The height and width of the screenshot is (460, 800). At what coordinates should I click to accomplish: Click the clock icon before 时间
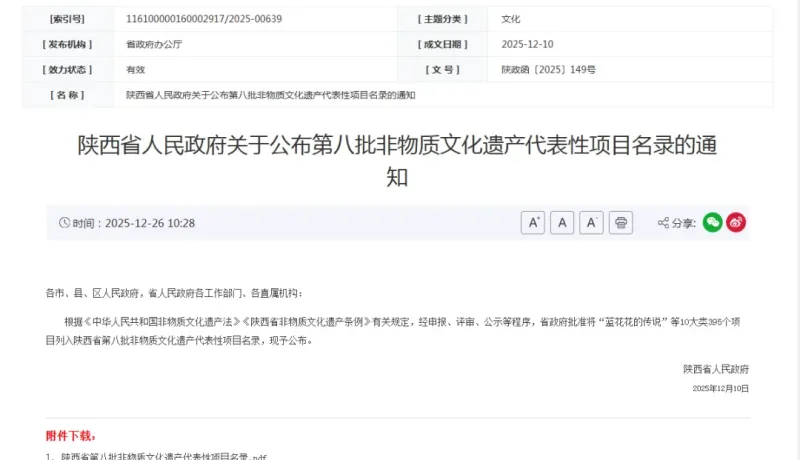(65, 223)
